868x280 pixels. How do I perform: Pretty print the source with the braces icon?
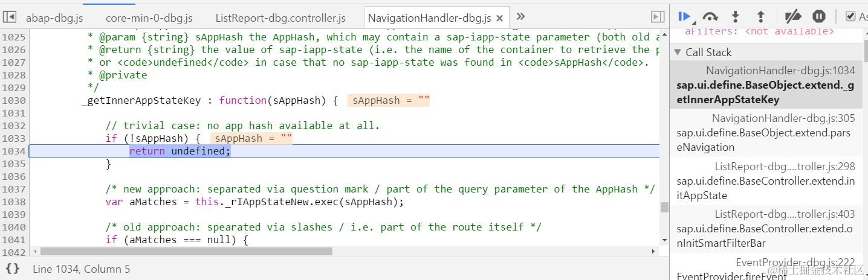coord(13,269)
